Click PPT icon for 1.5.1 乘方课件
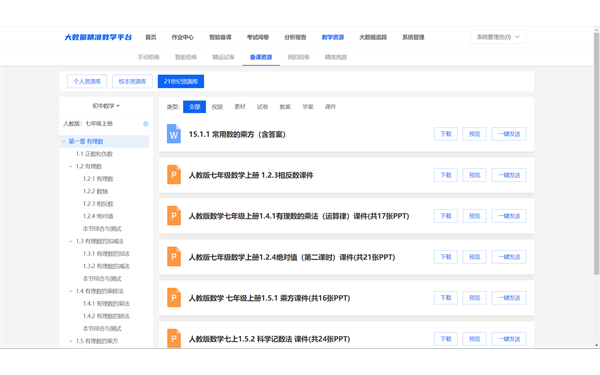 pos(174,298)
